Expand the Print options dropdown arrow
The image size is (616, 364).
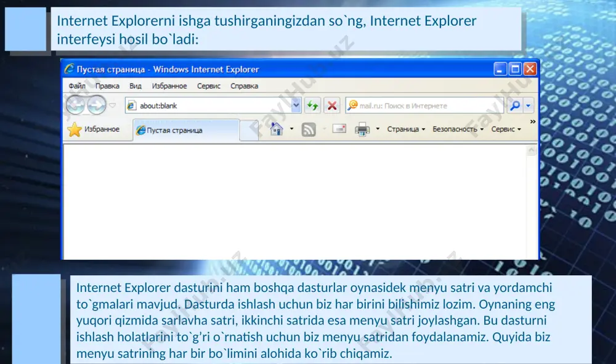(x=378, y=129)
